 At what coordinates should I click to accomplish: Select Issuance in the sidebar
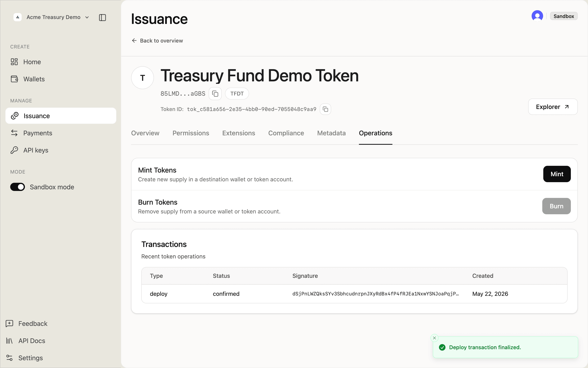coord(61,116)
